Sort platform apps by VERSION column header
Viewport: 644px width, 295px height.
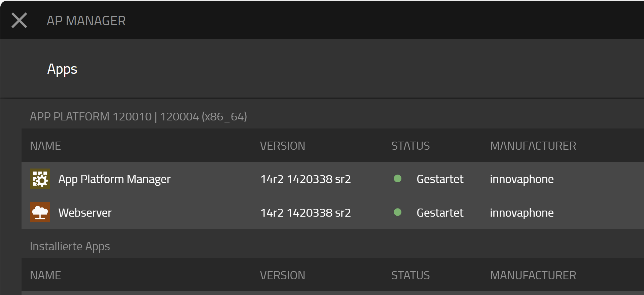coord(282,146)
